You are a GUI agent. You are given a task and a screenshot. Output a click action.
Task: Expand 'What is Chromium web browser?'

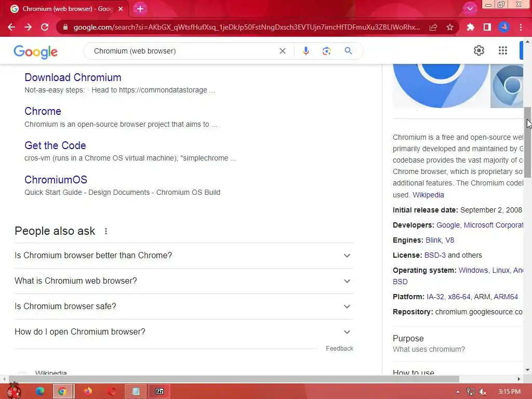point(184,281)
